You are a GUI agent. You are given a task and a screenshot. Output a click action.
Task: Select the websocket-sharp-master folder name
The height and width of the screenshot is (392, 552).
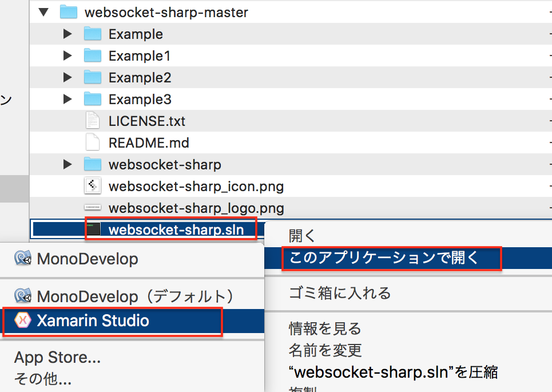click(166, 13)
